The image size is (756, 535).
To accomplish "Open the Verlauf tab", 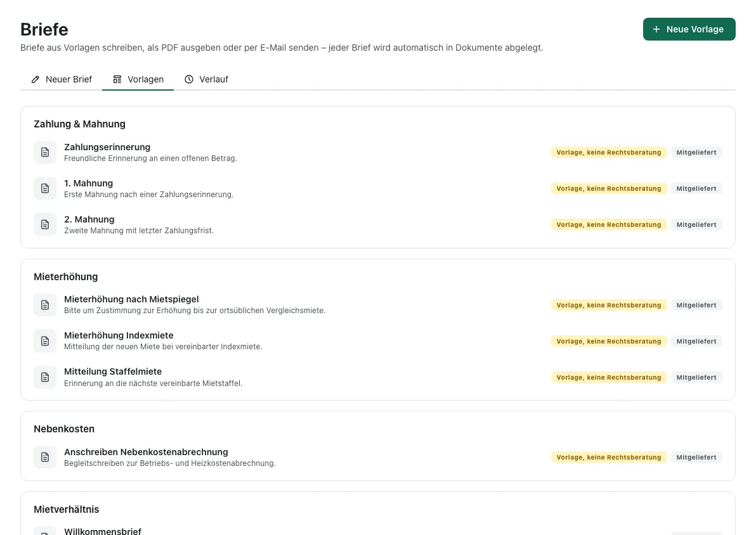I will (206, 79).
